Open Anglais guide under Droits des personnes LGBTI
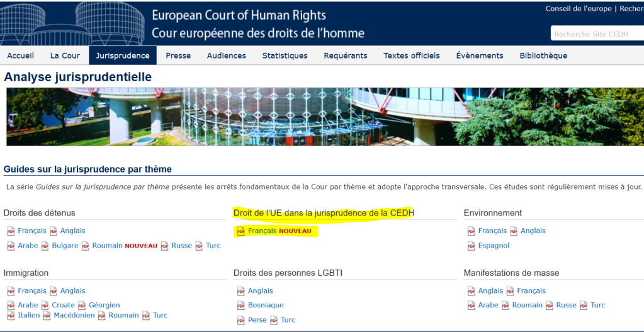This screenshot has width=644, height=332. 261,291
